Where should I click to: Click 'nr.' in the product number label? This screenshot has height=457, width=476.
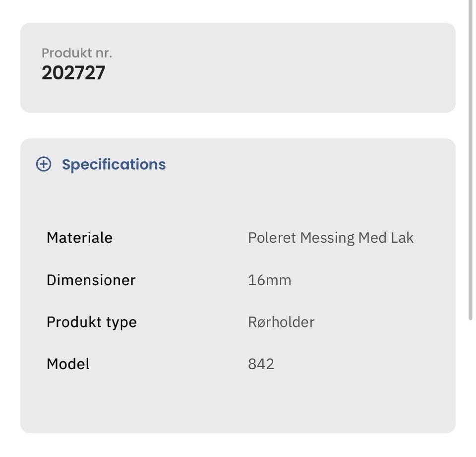(104, 53)
